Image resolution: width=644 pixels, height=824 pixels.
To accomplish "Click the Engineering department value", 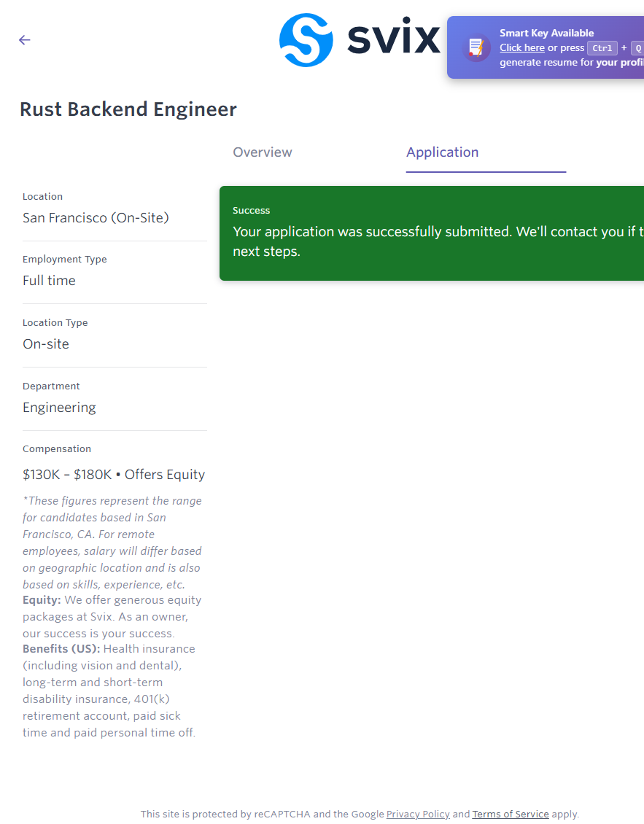I will [x=59, y=408].
